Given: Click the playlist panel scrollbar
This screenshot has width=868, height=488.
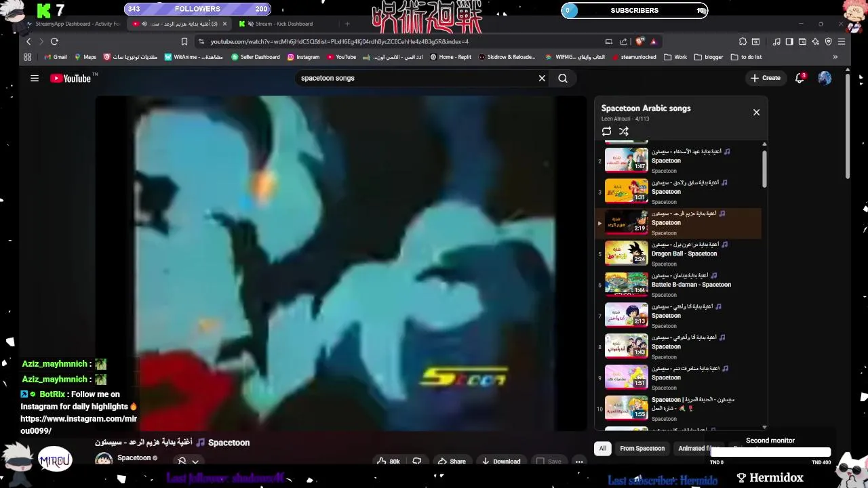Looking at the screenshot, I should point(764,169).
